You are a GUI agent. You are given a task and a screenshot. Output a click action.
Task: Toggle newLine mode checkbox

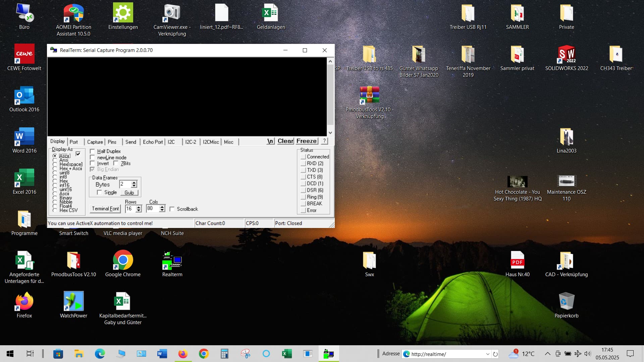(93, 158)
